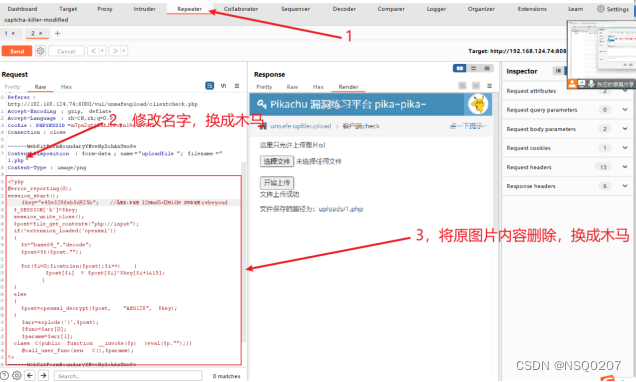Send the request
The height and width of the screenshot is (382, 636).
(17, 51)
